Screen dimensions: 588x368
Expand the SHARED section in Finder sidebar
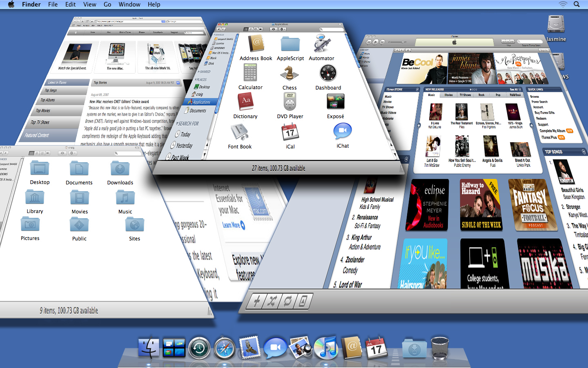pos(199,72)
